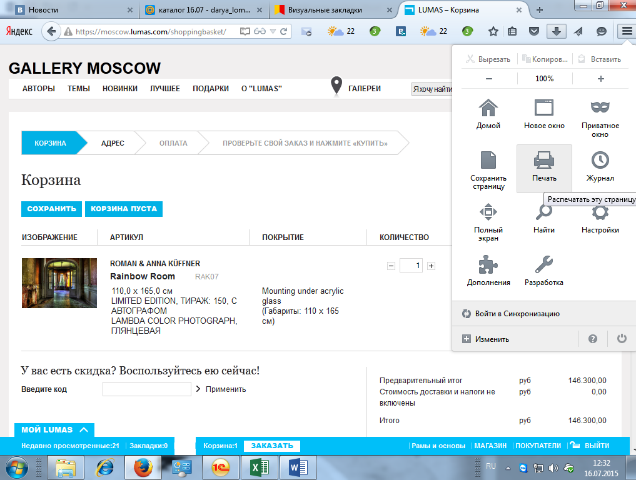The height and width of the screenshot is (480, 636).
Task: Click the quantity input field
Action: [x=411, y=266]
